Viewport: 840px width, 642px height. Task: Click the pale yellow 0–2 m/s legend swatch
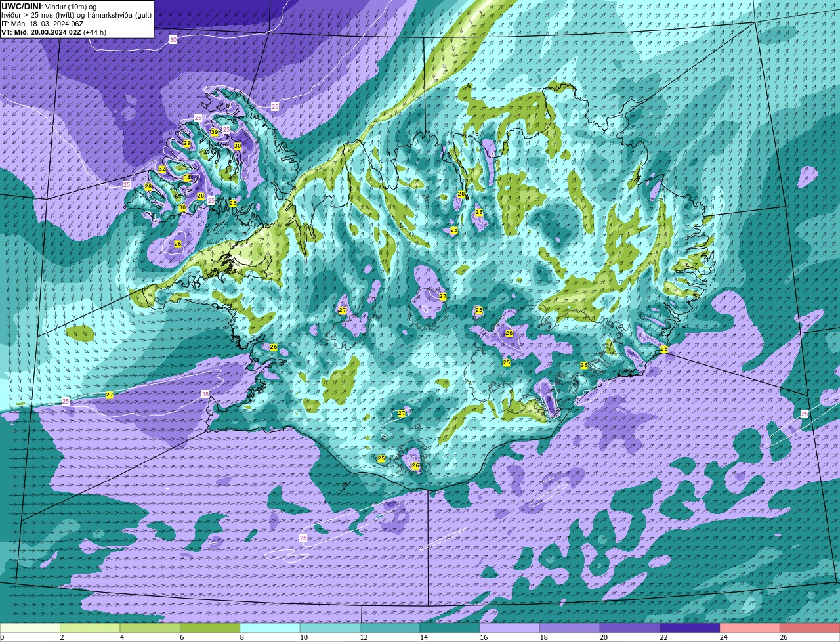(x=30, y=628)
